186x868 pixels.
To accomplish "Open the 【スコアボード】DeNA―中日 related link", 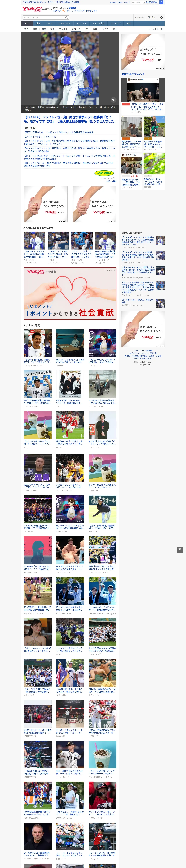I will tap(40, 137).
